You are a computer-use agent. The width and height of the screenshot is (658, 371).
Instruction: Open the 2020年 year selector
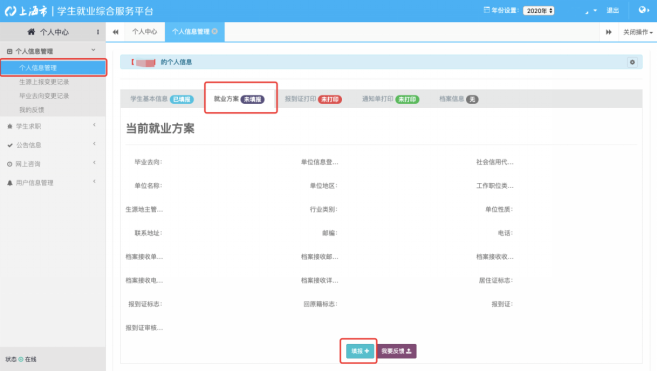538,10
